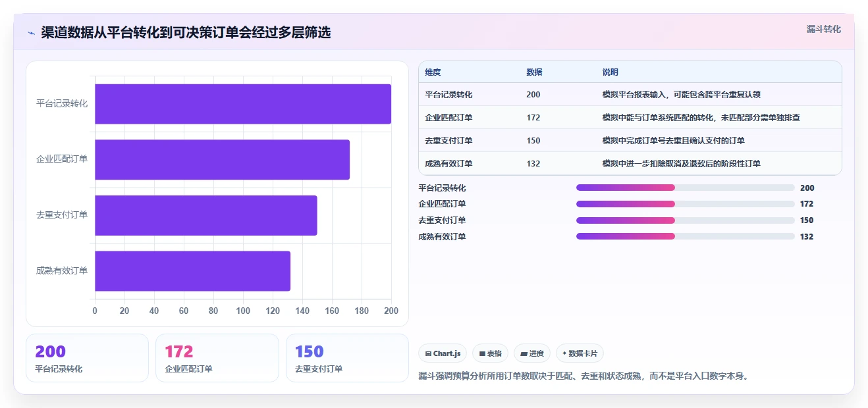The height and width of the screenshot is (408, 868).
Task: Click the description starting 模拟中完成订单号去重
Action: 674,141
